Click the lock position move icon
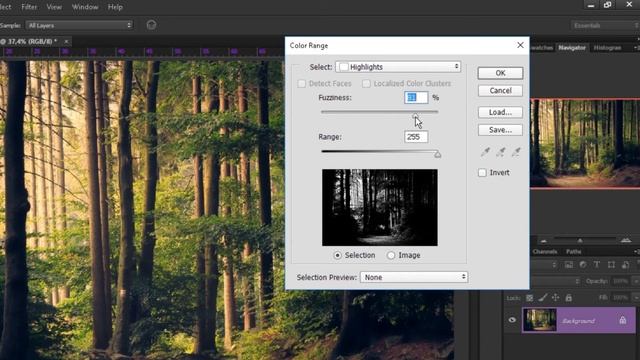 pos(556,298)
